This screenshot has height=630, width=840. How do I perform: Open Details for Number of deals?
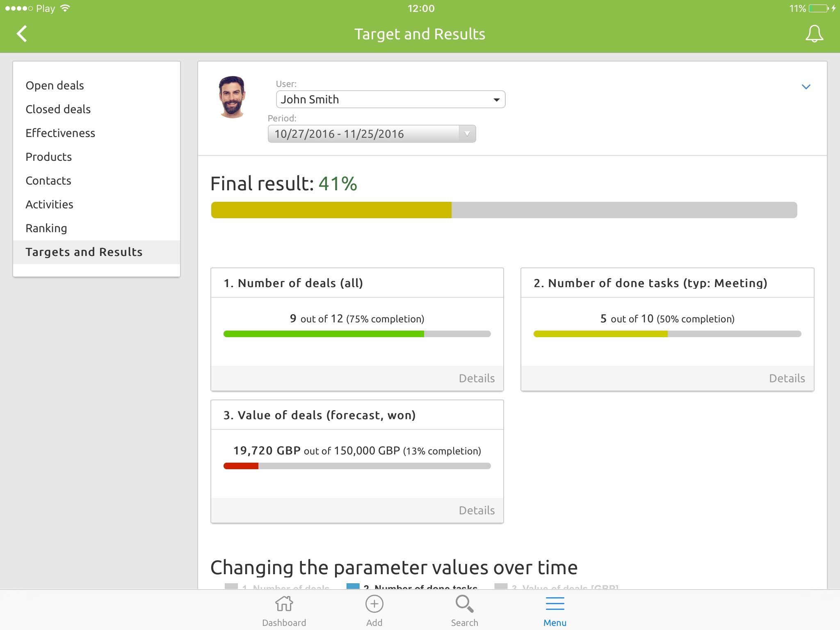tap(476, 378)
